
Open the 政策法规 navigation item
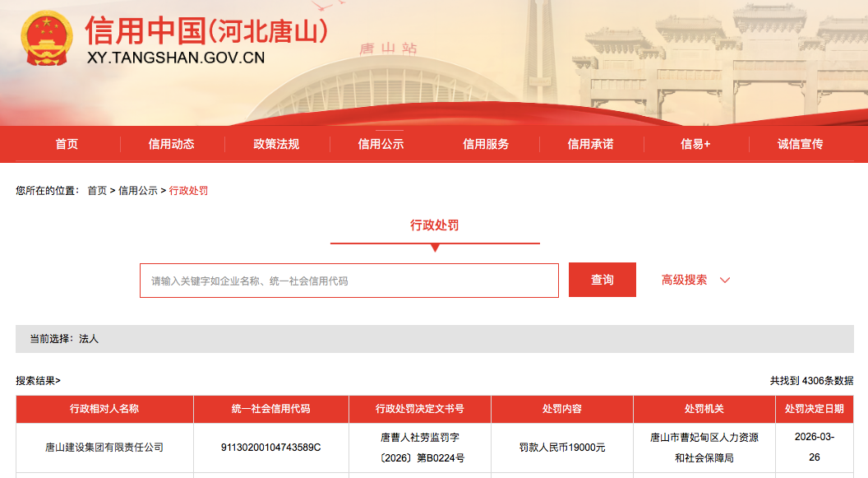276,144
